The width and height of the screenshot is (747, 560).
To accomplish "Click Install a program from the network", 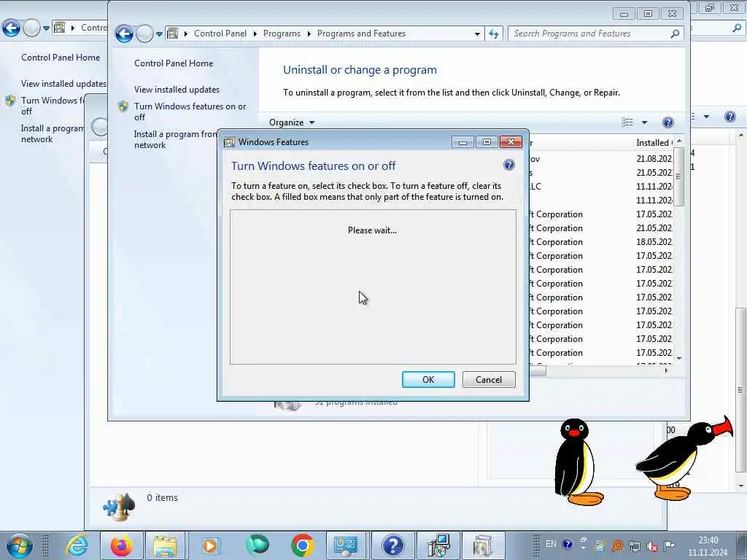I will pos(175,139).
